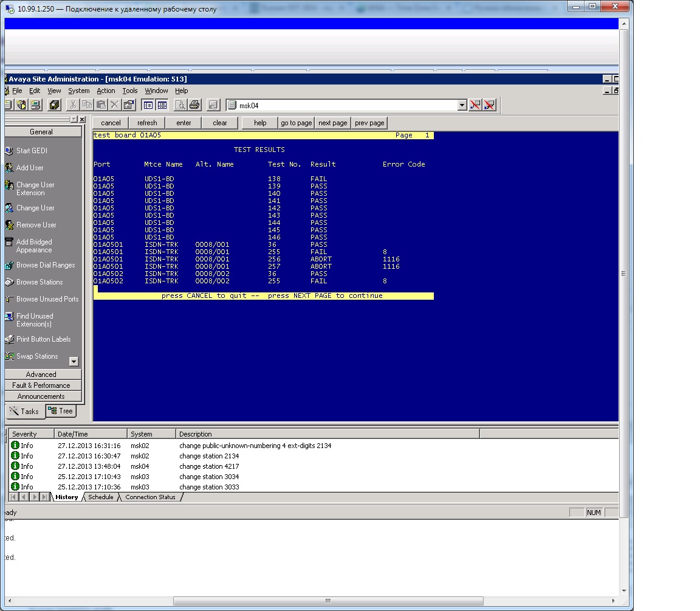Viewport: 700px width, 611px height.
Task: Sort history by the Severity column header
Action: tap(31, 434)
